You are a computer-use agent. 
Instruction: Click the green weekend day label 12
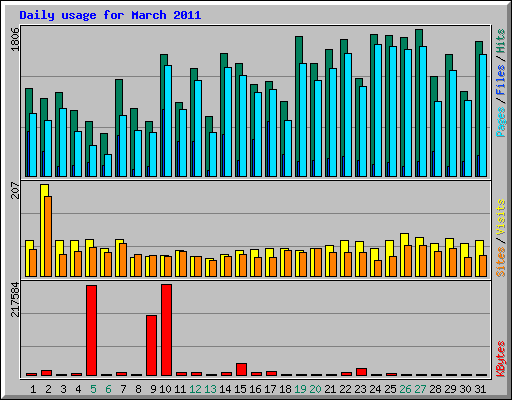click(195, 389)
